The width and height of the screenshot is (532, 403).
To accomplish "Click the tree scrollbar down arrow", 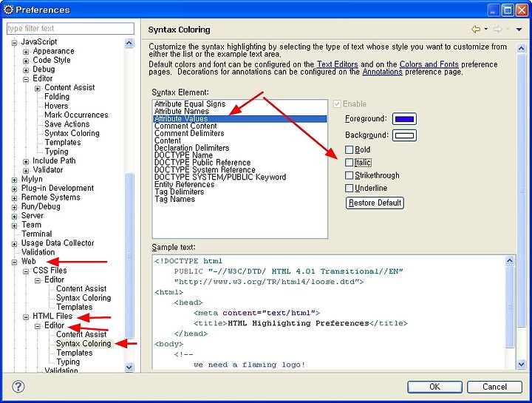I will coord(129,367).
